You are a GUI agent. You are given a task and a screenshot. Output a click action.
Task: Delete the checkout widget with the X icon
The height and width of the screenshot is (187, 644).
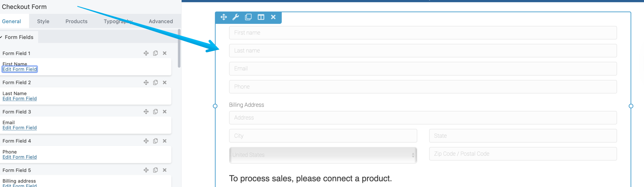(x=273, y=17)
